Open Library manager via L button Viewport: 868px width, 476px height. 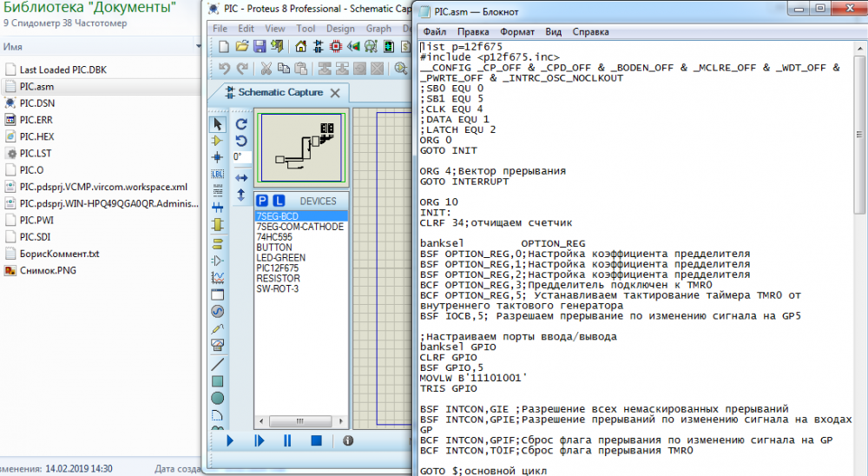click(x=279, y=201)
